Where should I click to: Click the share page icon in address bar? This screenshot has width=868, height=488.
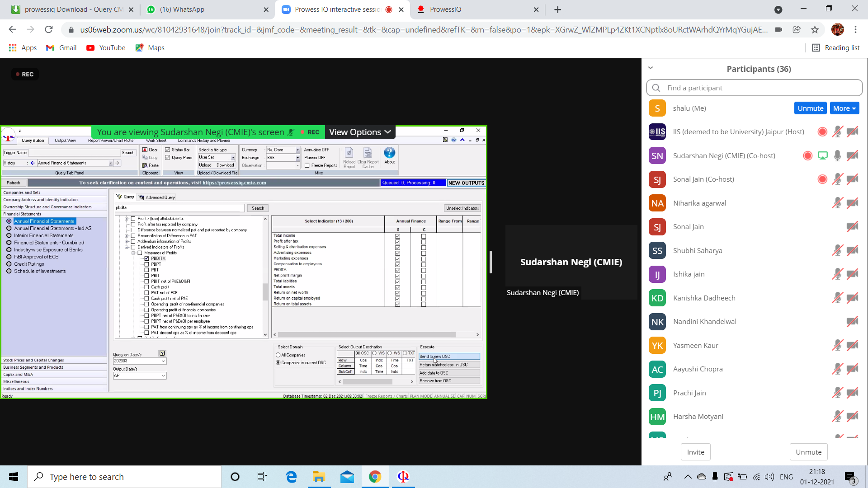click(797, 30)
